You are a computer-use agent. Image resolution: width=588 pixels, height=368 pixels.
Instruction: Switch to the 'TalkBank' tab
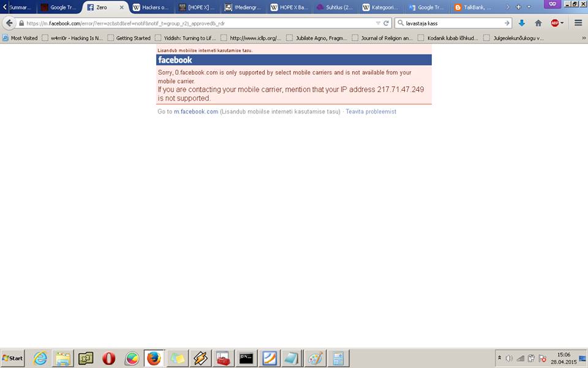472,7
